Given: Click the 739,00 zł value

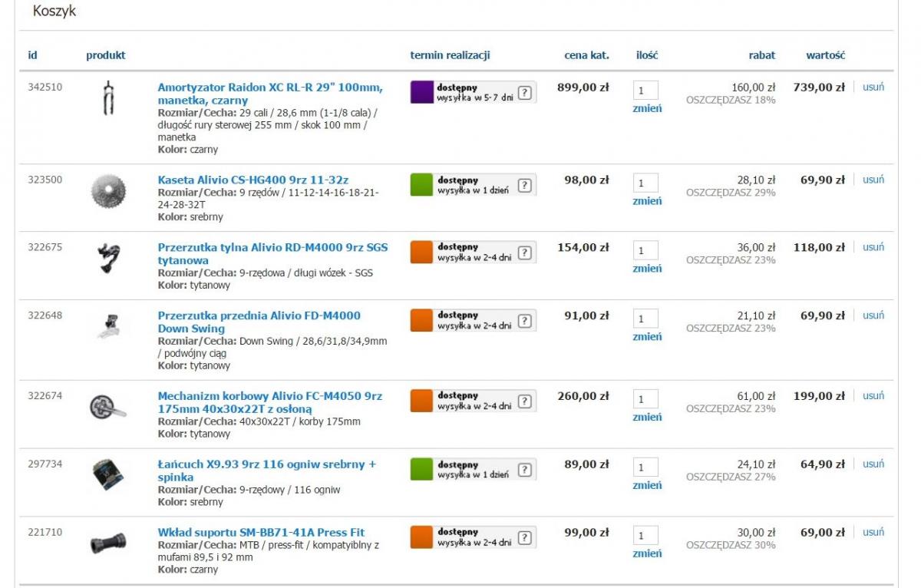Looking at the screenshot, I should (819, 87).
